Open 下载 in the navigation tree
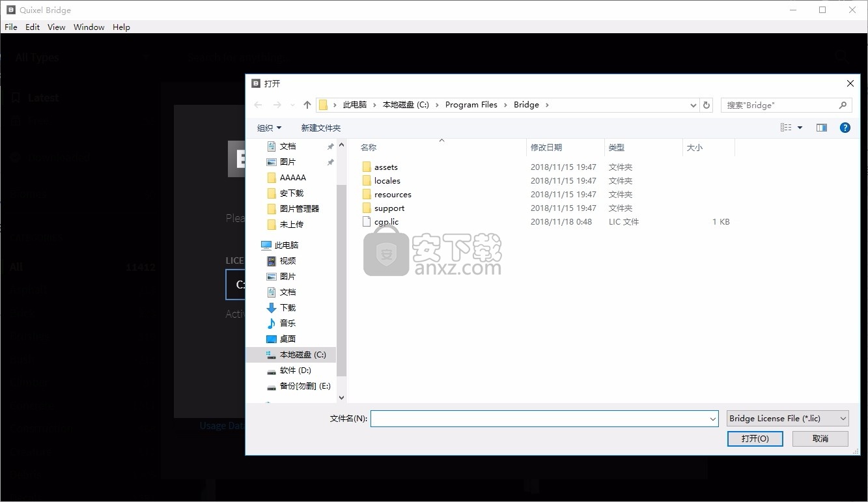The width and height of the screenshot is (868, 502). [x=288, y=308]
